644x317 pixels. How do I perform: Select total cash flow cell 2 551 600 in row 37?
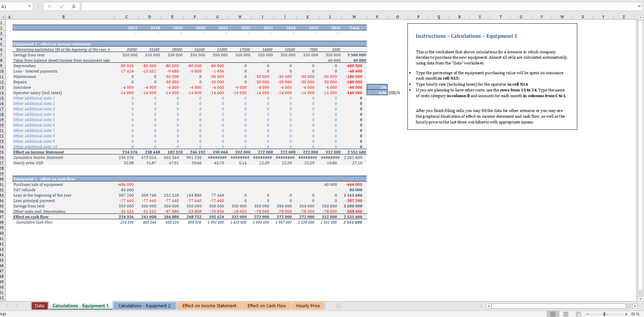[354, 217]
